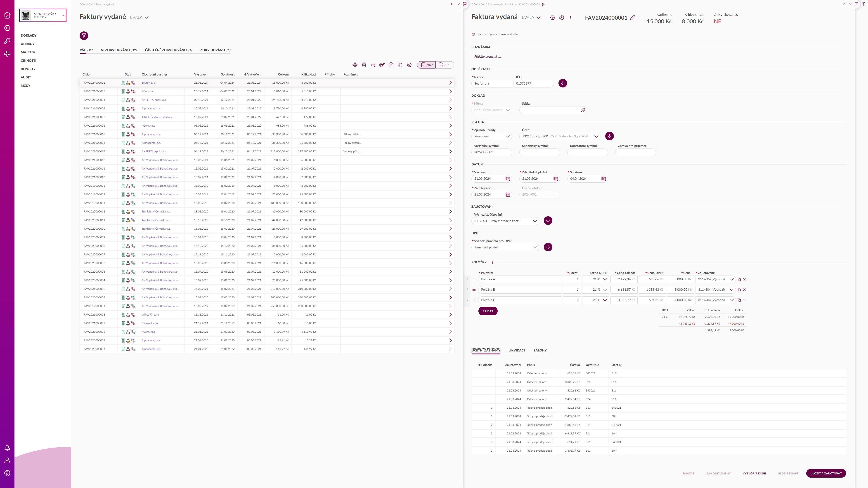Open the Účet bank account dropdown

pyautogui.click(x=560, y=136)
